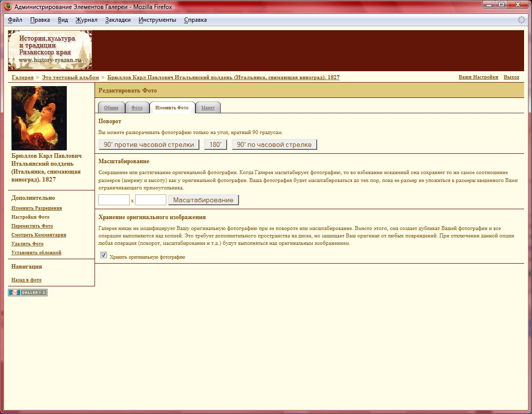Switch to the Общие tab
532x414 pixels.
pyautogui.click(x=111, y=107)
